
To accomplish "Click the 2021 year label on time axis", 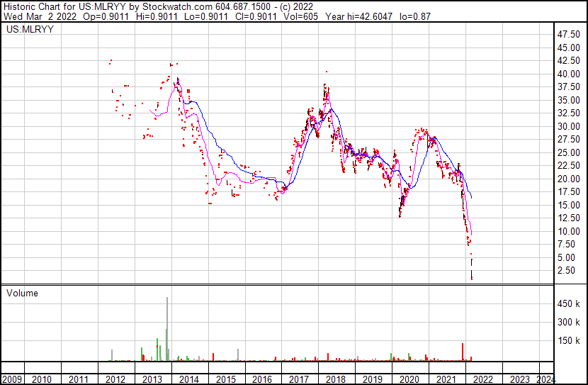I will (446, 379).
